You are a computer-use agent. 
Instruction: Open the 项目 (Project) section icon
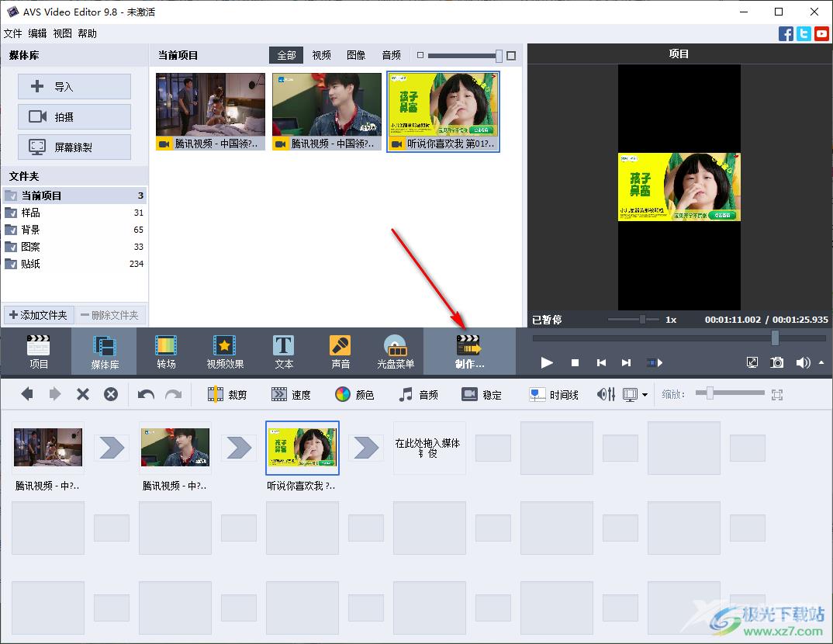[x=38, y=351]
